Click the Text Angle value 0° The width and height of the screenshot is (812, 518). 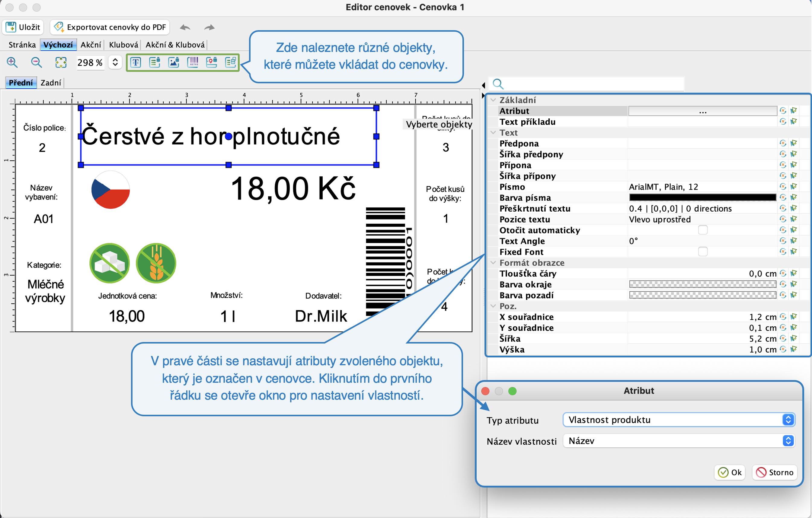[x=633, y=241]
